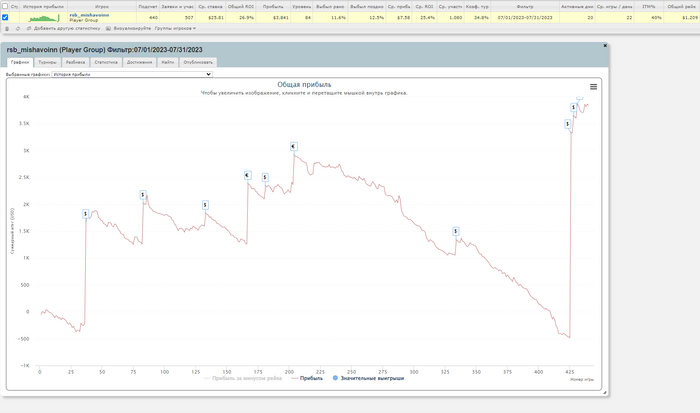This screenshot has height=413, width=700.
Task: Click the $ win marker near game 133
Action: point(205,205)
